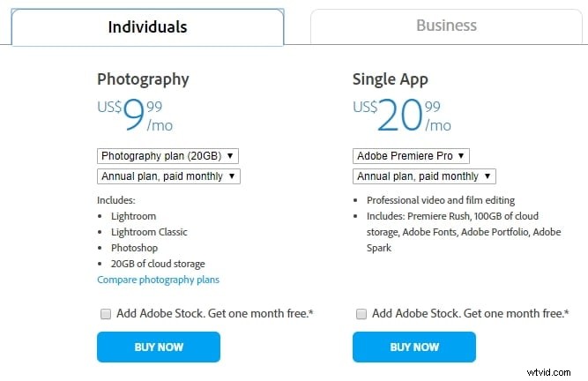Tick Adobe Stock checkbox under Photography
The image size is (588, 381).
[106, 314]
